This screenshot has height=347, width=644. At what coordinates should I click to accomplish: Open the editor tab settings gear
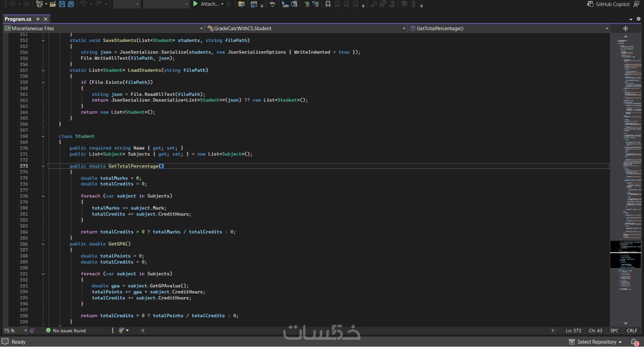coord(638,19)
